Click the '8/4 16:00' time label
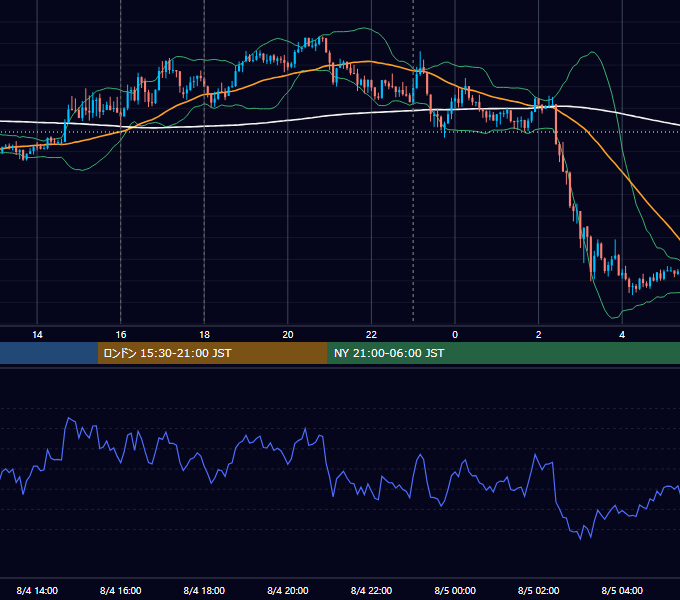This screenshot has height=600, width=680. (x=121, y=590)
